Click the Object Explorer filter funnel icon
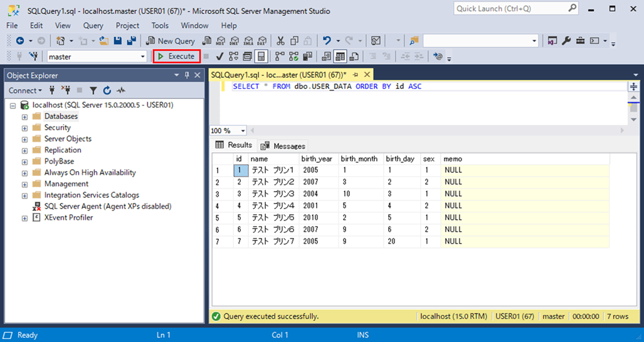This screenshot has height=342, width=644. [93, 91]
